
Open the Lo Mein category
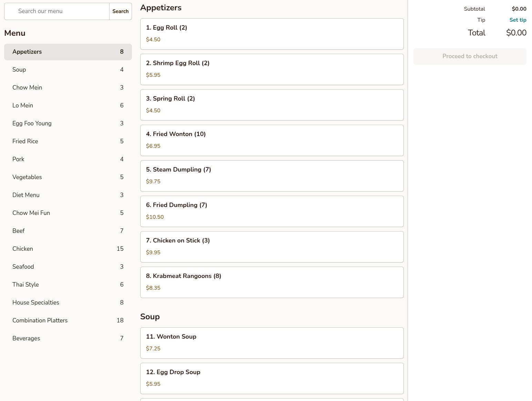click(x=68, y=105)
